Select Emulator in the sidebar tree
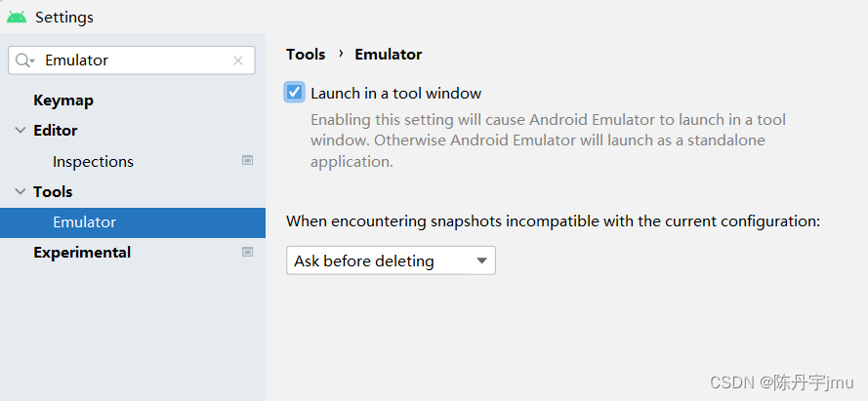This screenshot has width=868, height=401. (x=85, y=222)
